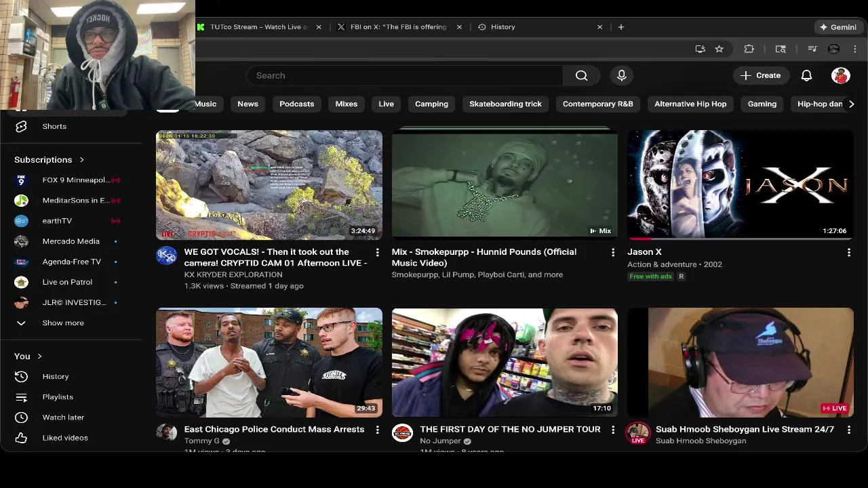This screenshot has height=488, width=868.
Task: Open the notifications bell
Action: pyautogui.click(x=806, y=75)
